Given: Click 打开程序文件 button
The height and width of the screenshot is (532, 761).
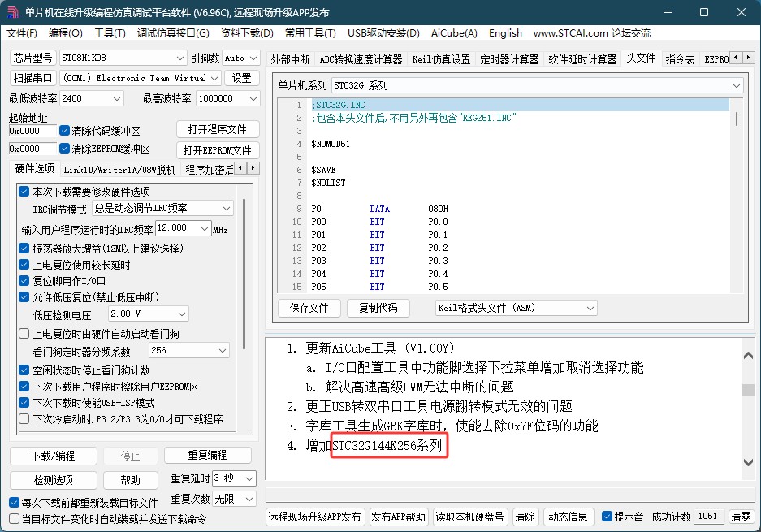Looking at the screenshot, I should [x=218, y=130].
